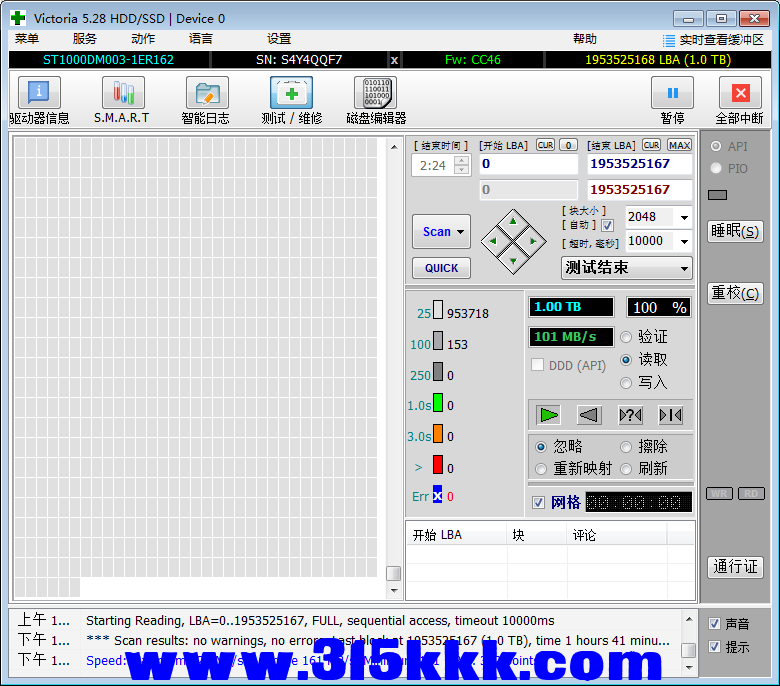Open the S.M.A.R.T toolbar icon
The width and height of the screenshot is (780, 686).
(x=122, y=93)
